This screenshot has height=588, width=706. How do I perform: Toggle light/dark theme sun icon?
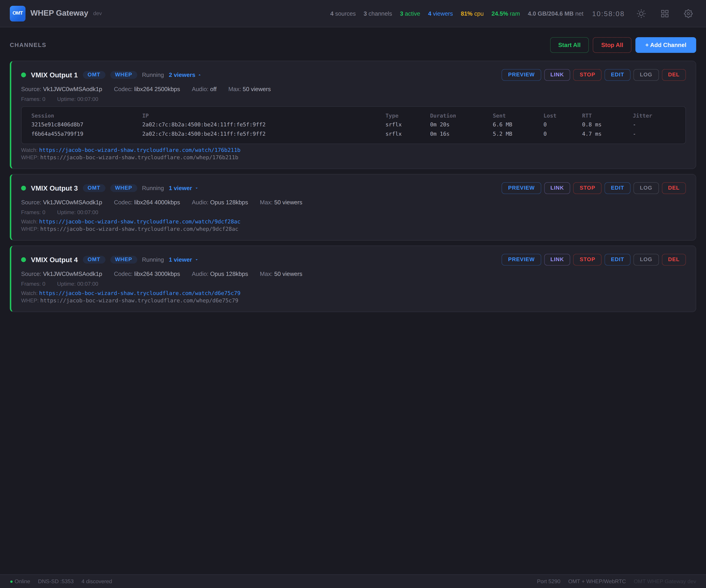pyautogui.click(x=641, y=14)
